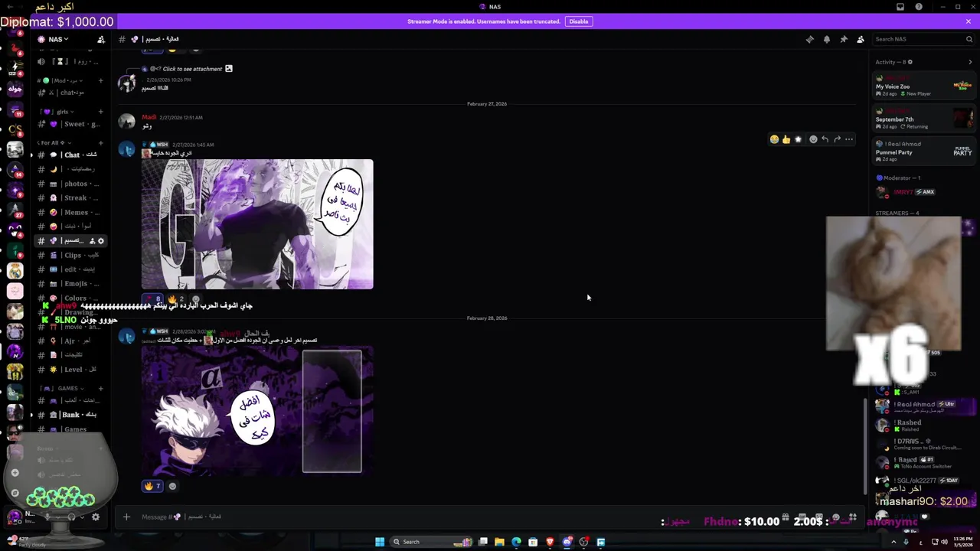Click to see attachment reply link

click(x=191, y=69)
